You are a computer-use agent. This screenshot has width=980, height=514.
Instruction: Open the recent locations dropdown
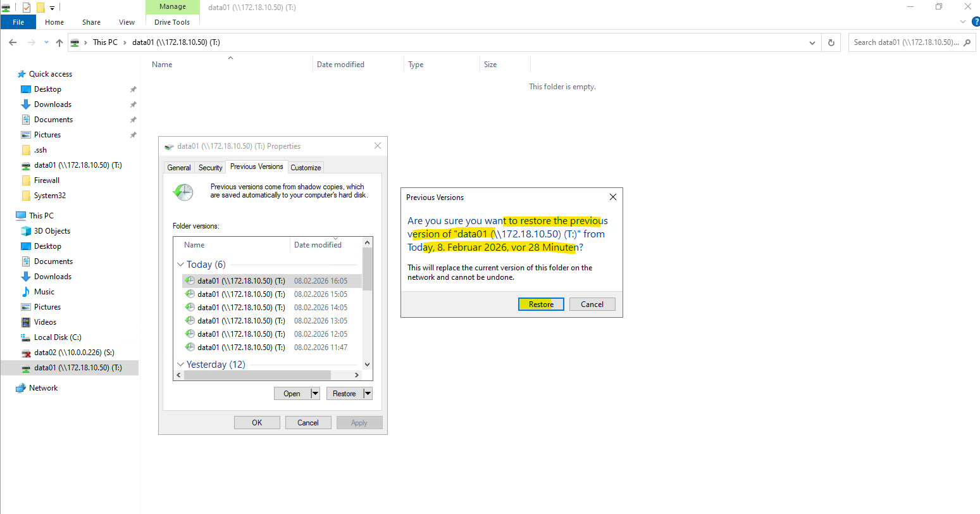46,42
